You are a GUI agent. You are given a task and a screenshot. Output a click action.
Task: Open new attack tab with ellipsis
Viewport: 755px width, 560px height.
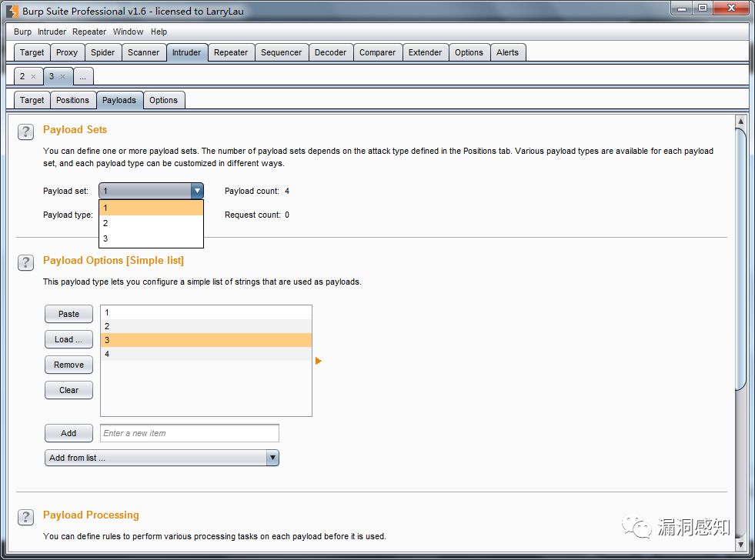(83, 76)
